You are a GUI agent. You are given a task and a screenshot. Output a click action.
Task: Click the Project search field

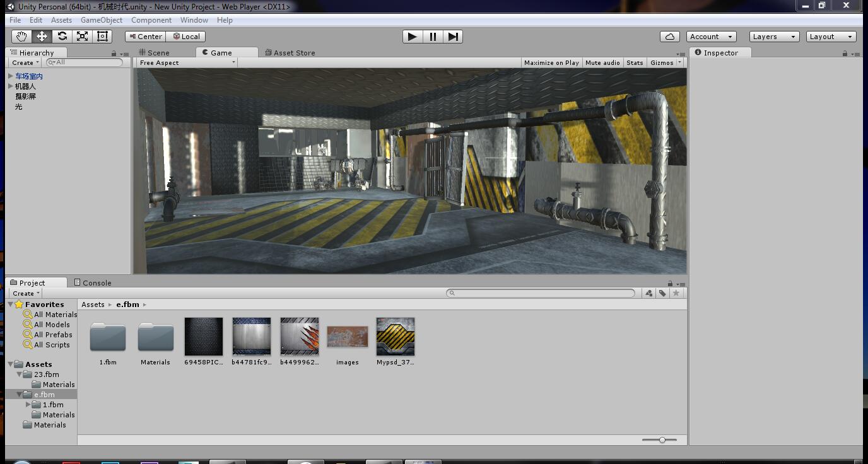tap(541, 293)
